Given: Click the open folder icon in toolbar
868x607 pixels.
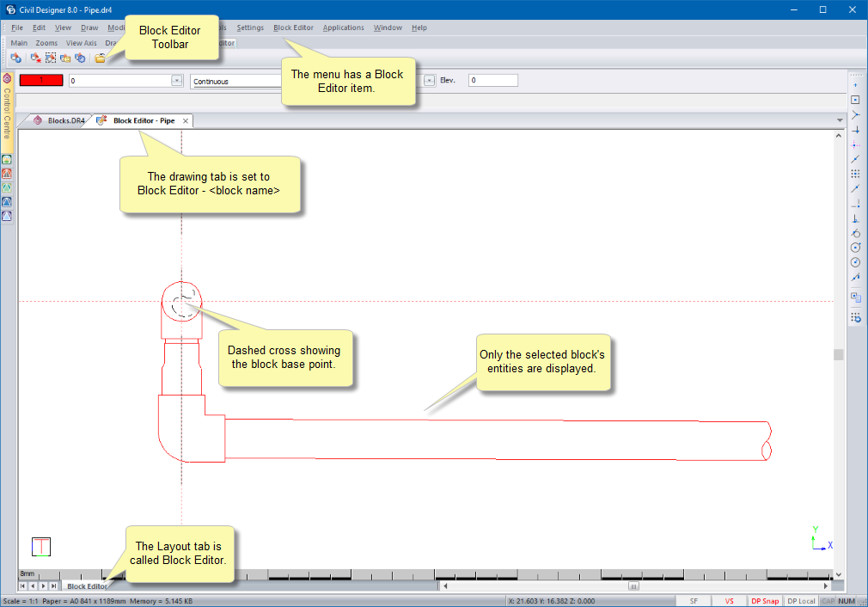Looking at the screenshot, I should (101, 58).
